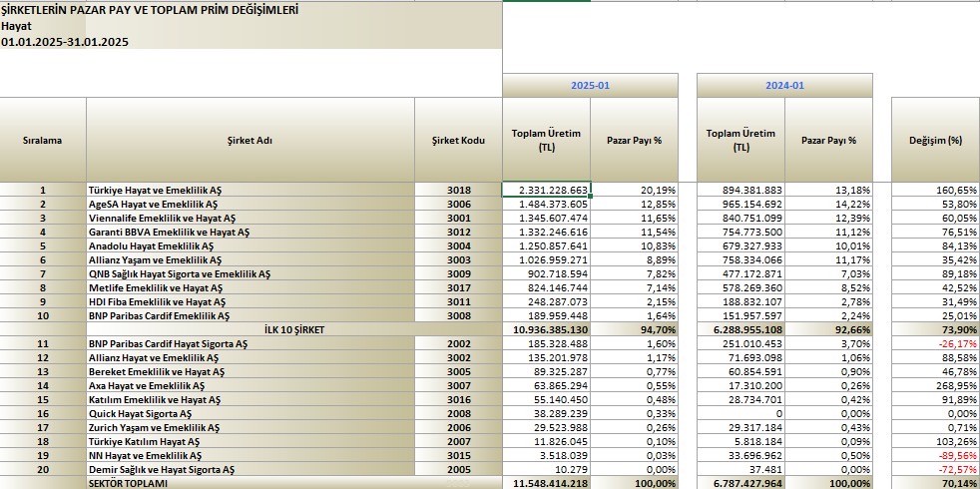Select Allianz Yaşam ve Emeklilik AŞ cell

250,259
